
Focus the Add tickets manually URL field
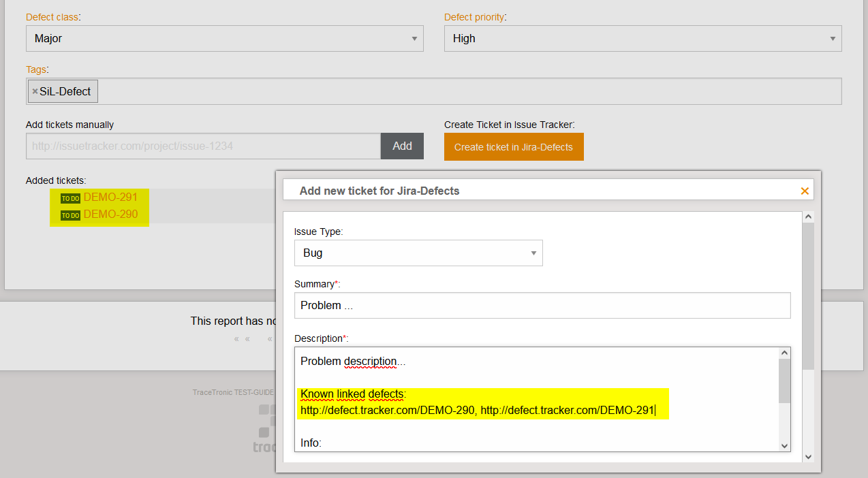pyautogui.click(x=202, y=146)
